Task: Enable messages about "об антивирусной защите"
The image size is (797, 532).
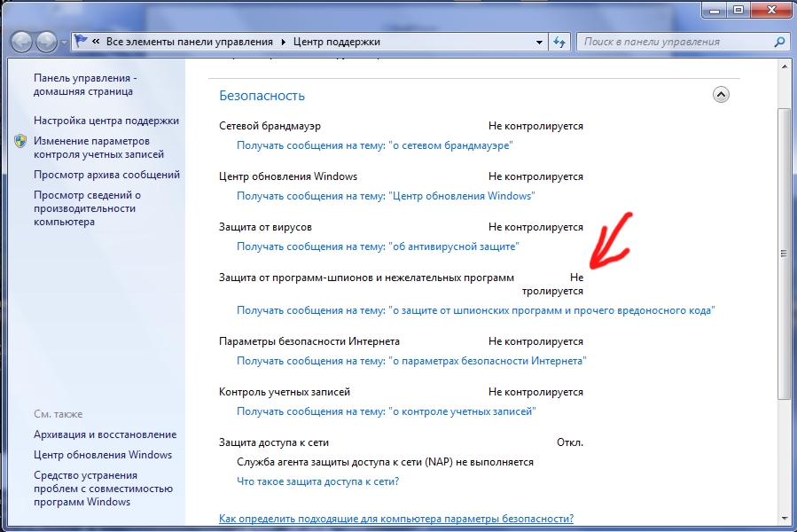Action: point(378,246)
